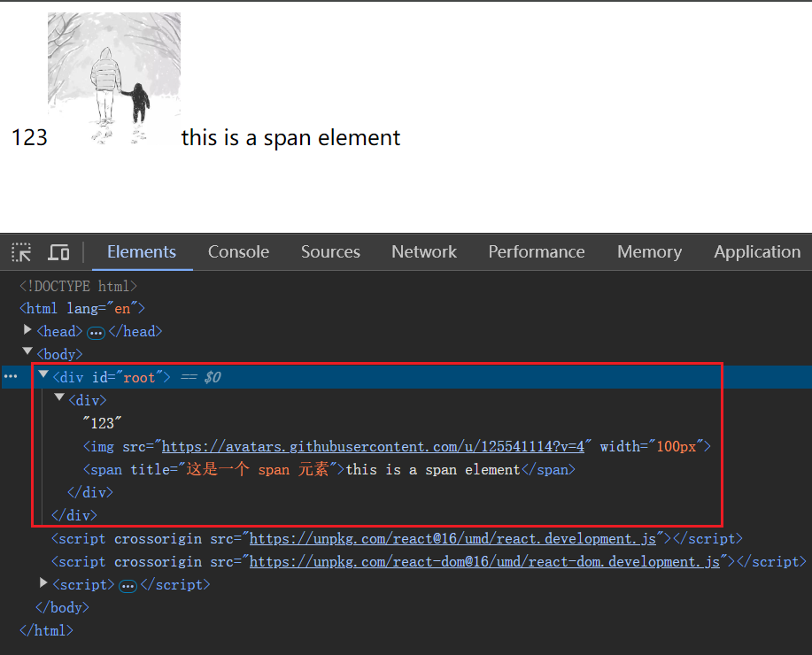Click the script ellipsis expand badge
Viewport: 812px width, 655px height.
pos(128,586)
